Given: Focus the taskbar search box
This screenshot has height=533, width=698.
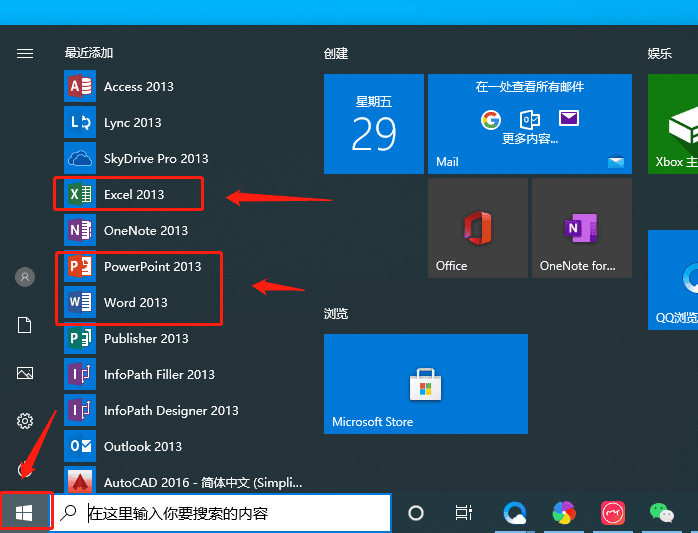Looking at the screenshot, I should [x=222, y=513].
